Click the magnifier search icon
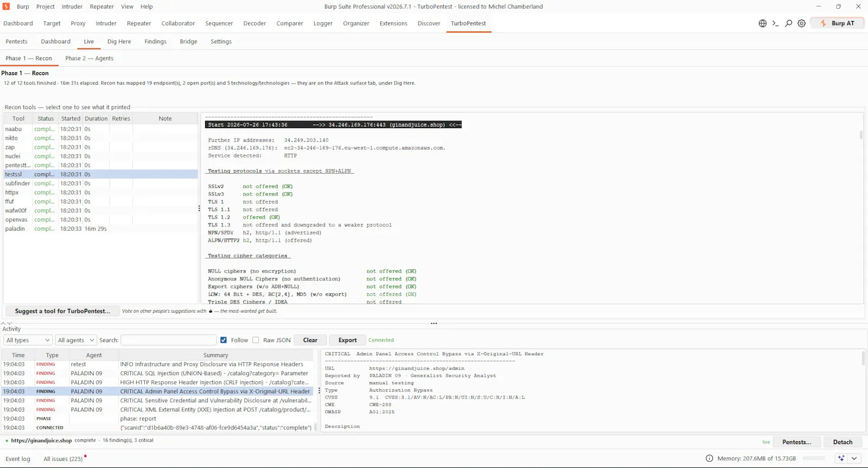The image size is (868, 468). [x=788, y=23]
